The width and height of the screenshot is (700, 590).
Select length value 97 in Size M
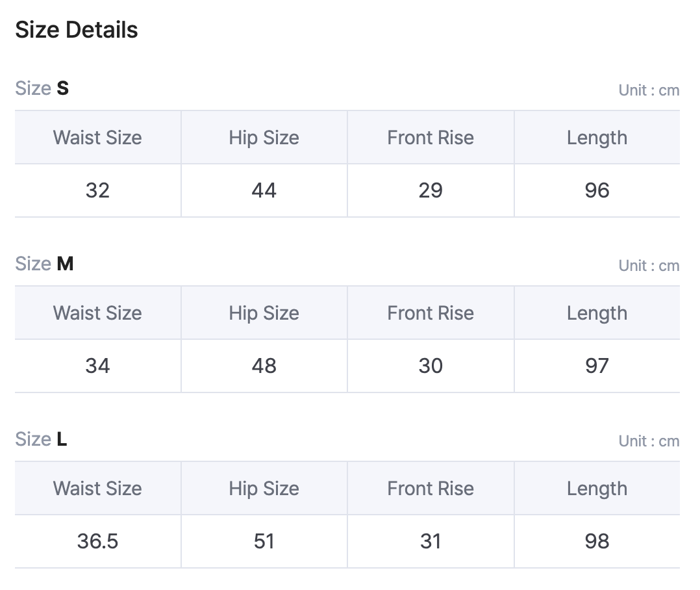pyautogui.click(x=597, y=366)
